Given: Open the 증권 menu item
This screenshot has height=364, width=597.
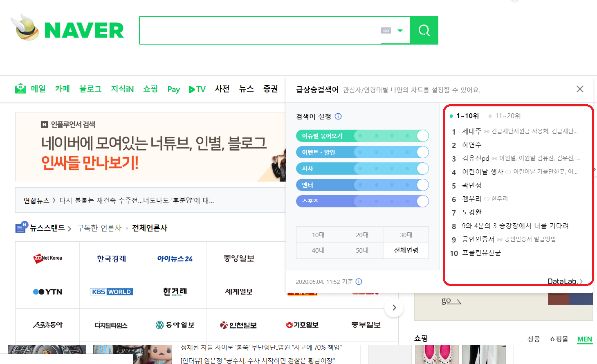Looking at the screenshot, I should (x=271, y=89).
